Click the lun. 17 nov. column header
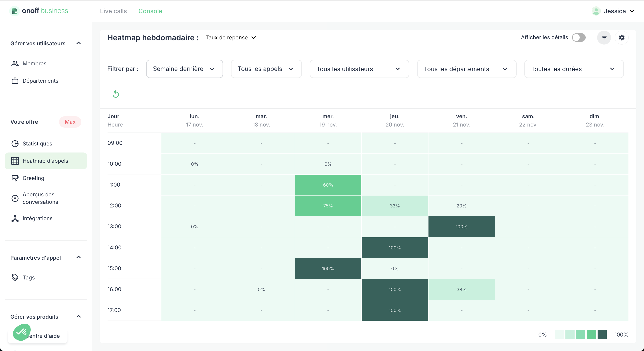This screenshot has width=644, height=351. [x=194, y=120]
